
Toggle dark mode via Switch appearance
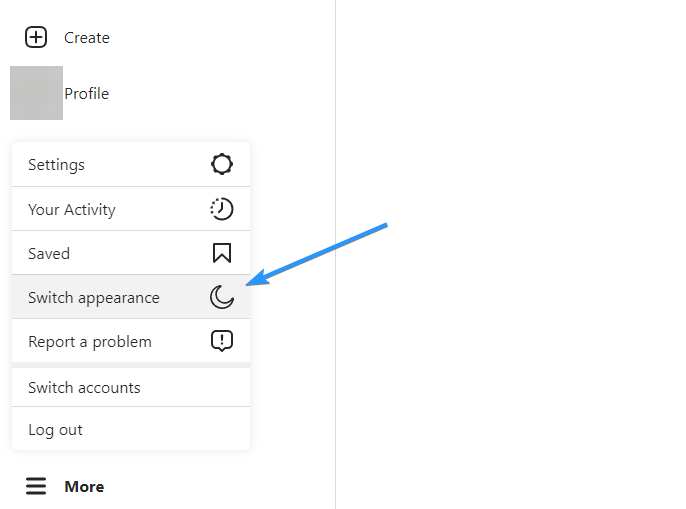point(131,297)
